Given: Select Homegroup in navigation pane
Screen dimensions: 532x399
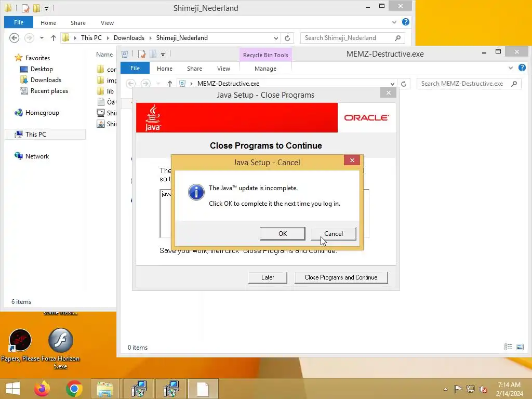Looking at the screenshot, I should tap(42, 113).
